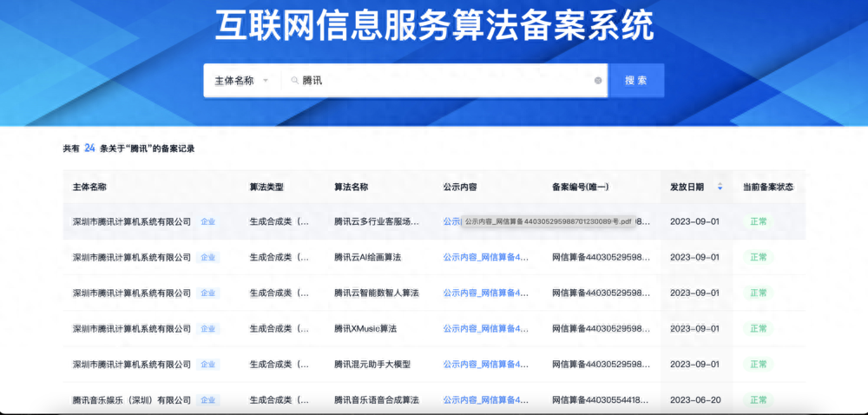
Task: Open the 主体名称 search type dropdown
Action: pos(241,81)
